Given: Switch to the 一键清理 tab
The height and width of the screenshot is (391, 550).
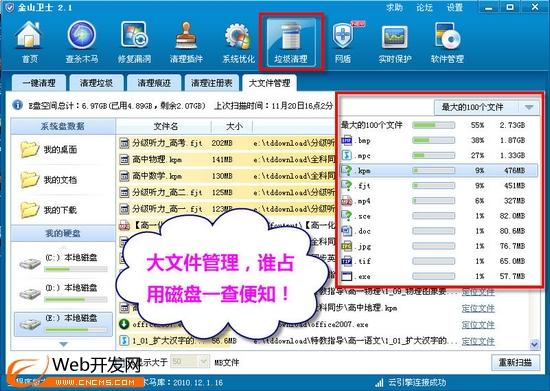Looking at the screenshot, I should (x=39, y=83).
